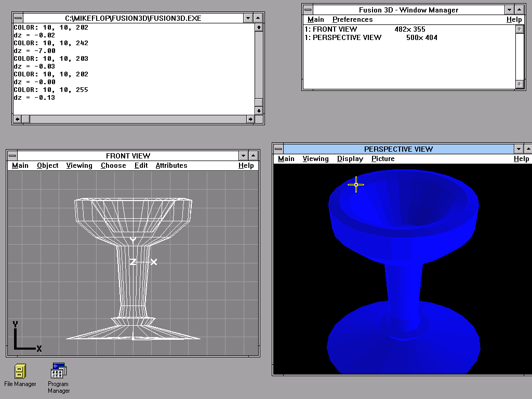Image resolution: width=532 pixels, height=399 pixels.
Task: Click the yellow crosshair cursor on the goblet
Action: [x=356, y=184]
